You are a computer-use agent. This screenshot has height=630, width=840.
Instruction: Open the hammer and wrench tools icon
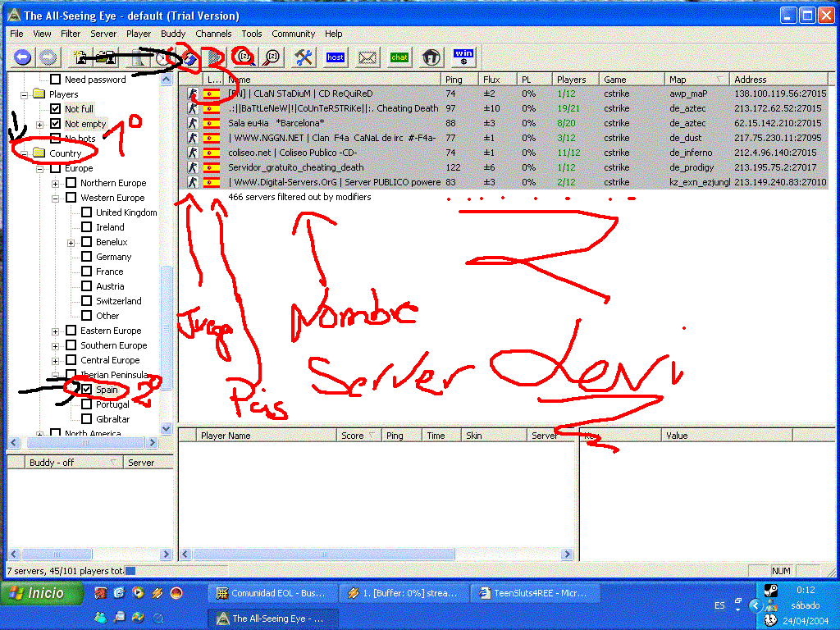click(304, 57)
